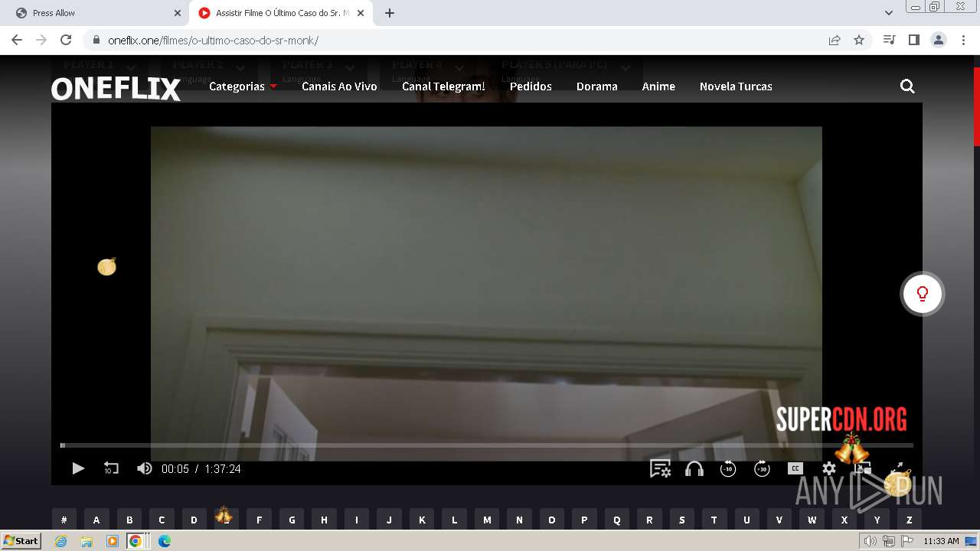980x551 pixels.
Task: Open Dorama menu item
Action: [x=597, y=86]
